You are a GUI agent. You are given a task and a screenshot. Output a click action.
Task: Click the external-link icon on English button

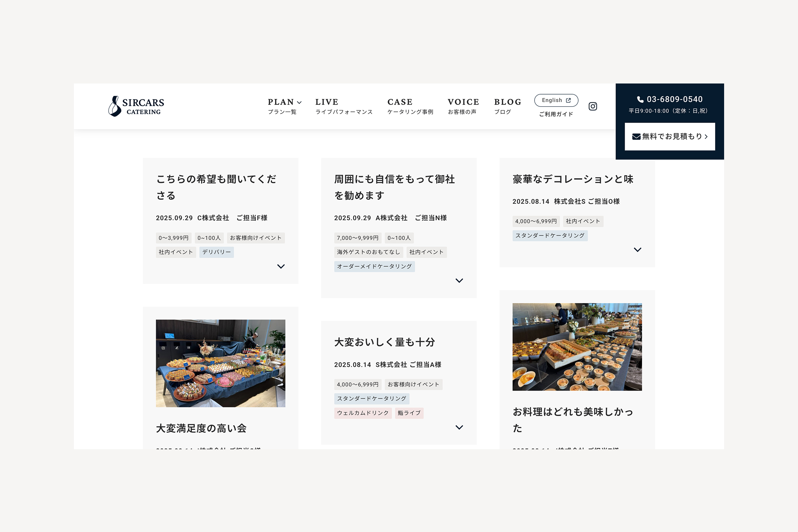[x=569, y=100]
